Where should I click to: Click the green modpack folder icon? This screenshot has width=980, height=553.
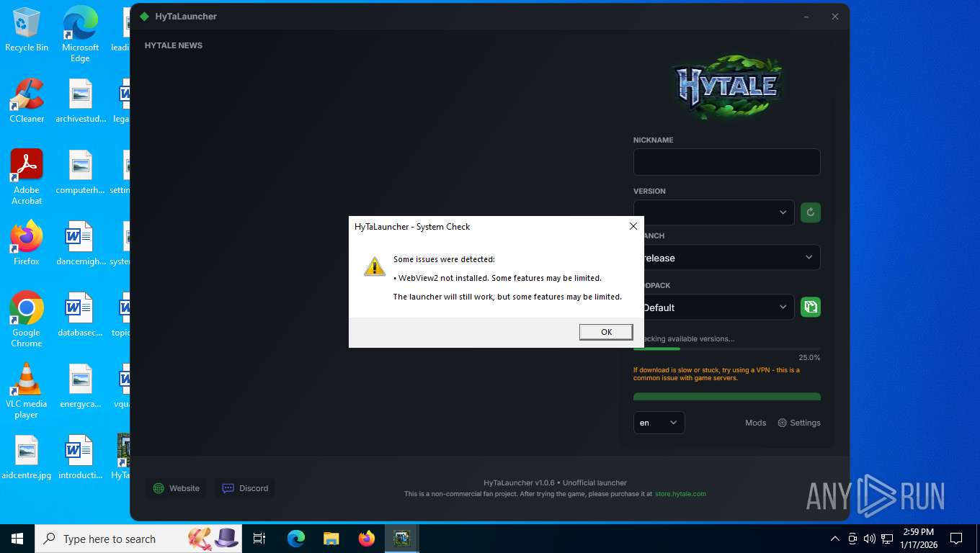pyautogui.click(x=811, y=307)
